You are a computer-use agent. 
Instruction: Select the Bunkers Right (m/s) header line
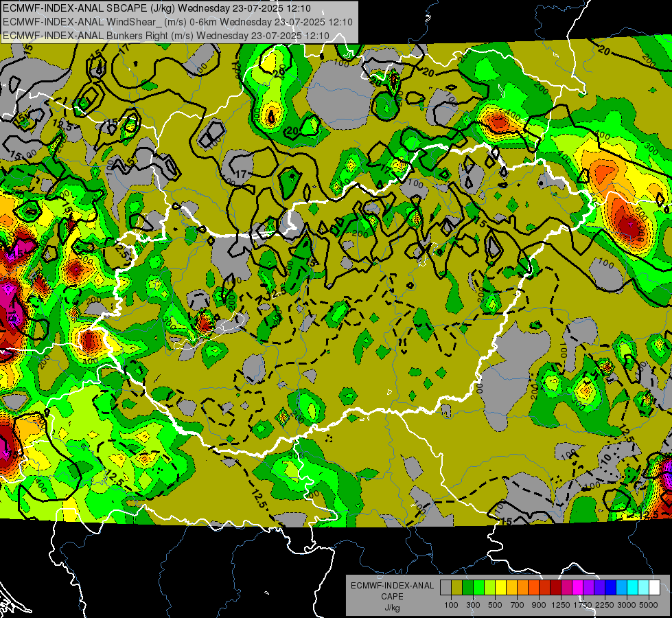click(166, 36)
